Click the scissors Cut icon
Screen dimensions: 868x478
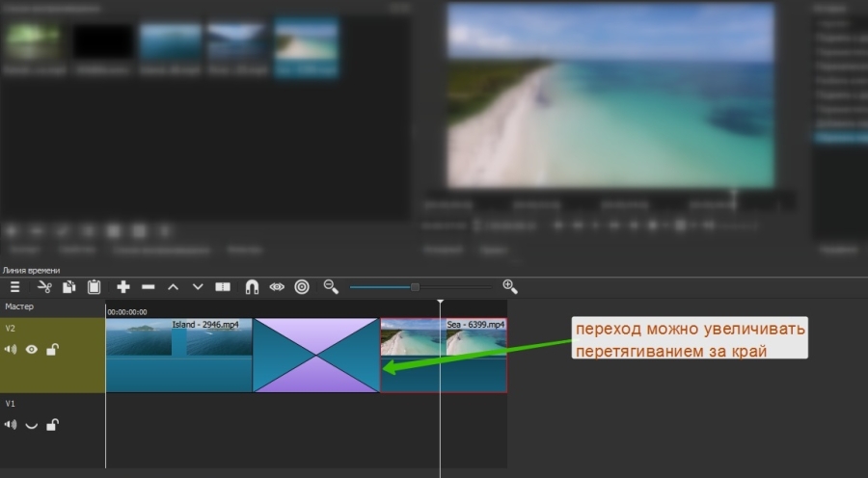click(x=43, y=287)
